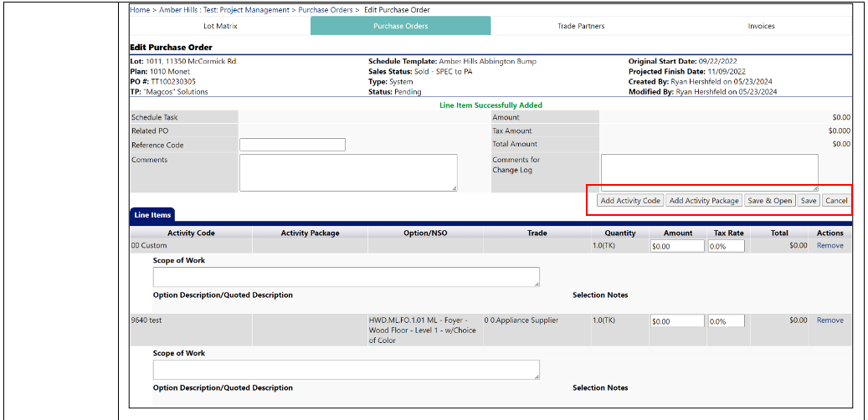Click the Trade column header

(x=537, y=233)
